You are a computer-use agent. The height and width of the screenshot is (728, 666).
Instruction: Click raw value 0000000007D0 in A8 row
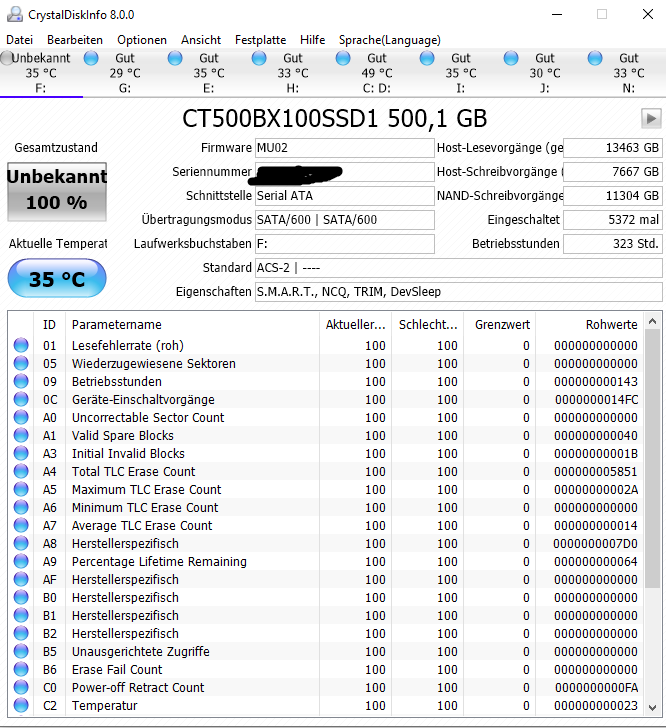click(x=595, y=544)
